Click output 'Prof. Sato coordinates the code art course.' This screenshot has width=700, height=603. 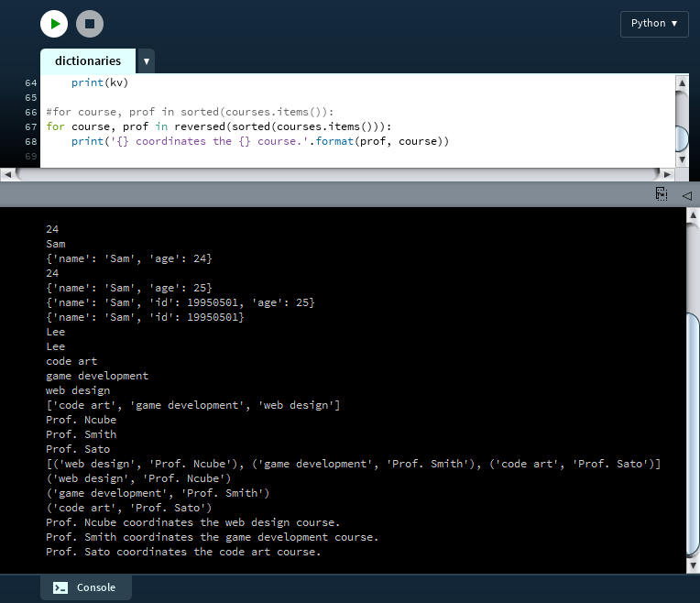[x=183, y=552]
